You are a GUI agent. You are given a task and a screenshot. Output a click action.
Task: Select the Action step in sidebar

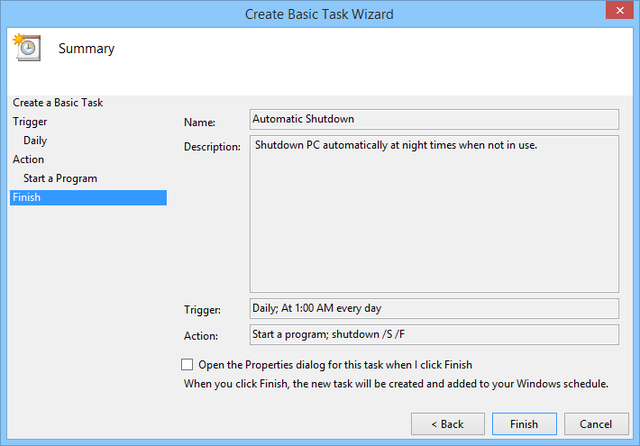[28, 159]
